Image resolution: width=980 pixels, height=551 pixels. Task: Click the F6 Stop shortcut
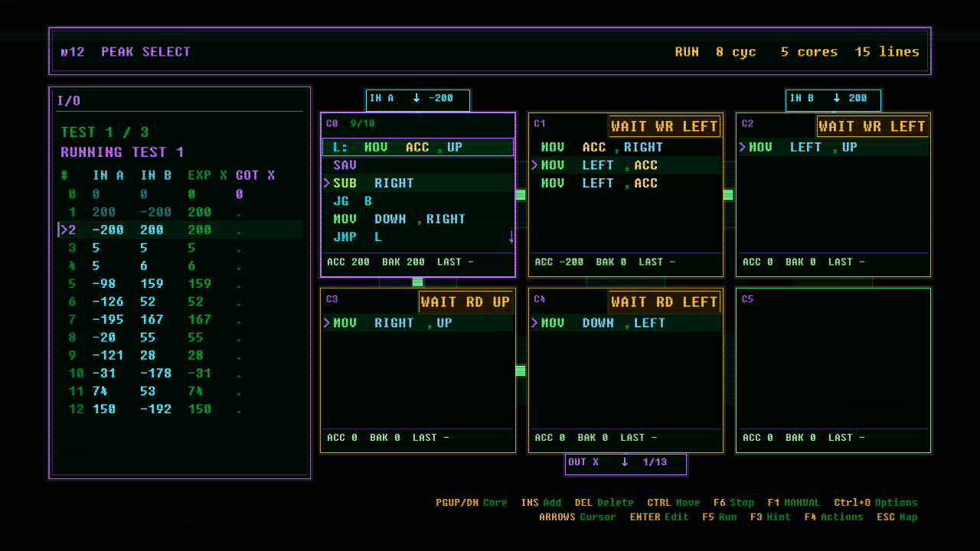click(x=733, y=503)
